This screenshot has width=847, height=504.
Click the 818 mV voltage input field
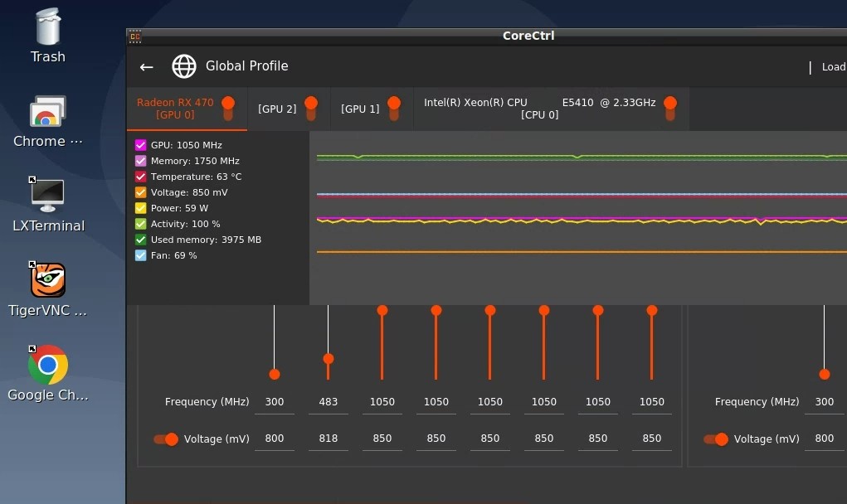point(328,439)
